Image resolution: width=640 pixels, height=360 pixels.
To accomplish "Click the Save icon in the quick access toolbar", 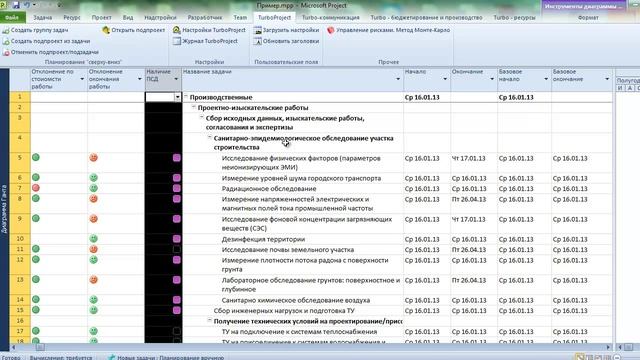I will (x=16, y=5).
